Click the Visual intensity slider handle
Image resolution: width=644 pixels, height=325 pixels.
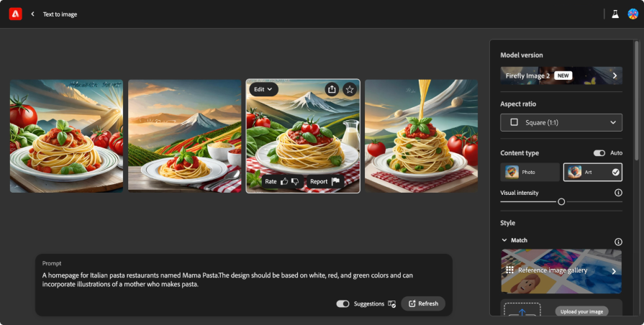pyautogui.click(x=561, y=201)
